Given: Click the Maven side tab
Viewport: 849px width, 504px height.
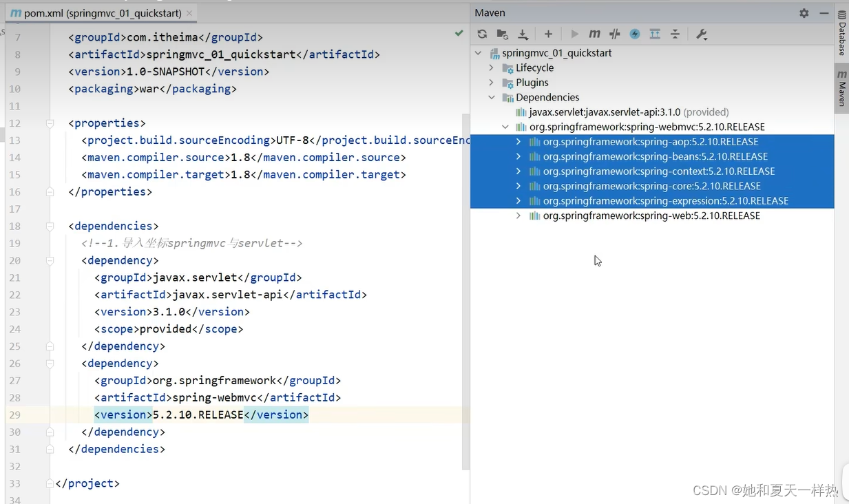Looking at the screenshot, I should [841, 88].
